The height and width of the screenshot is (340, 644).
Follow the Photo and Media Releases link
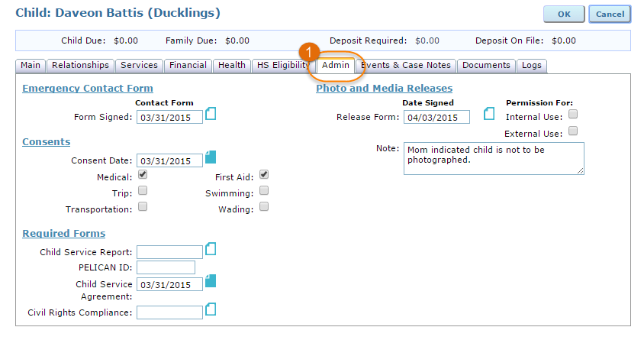pyautogui.click(x=384, y=89)
